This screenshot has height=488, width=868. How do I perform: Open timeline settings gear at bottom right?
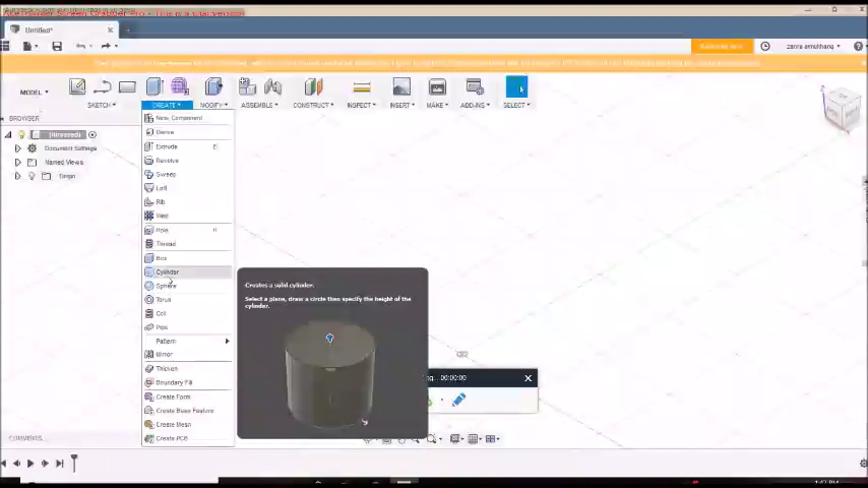[x=864, y=463]
